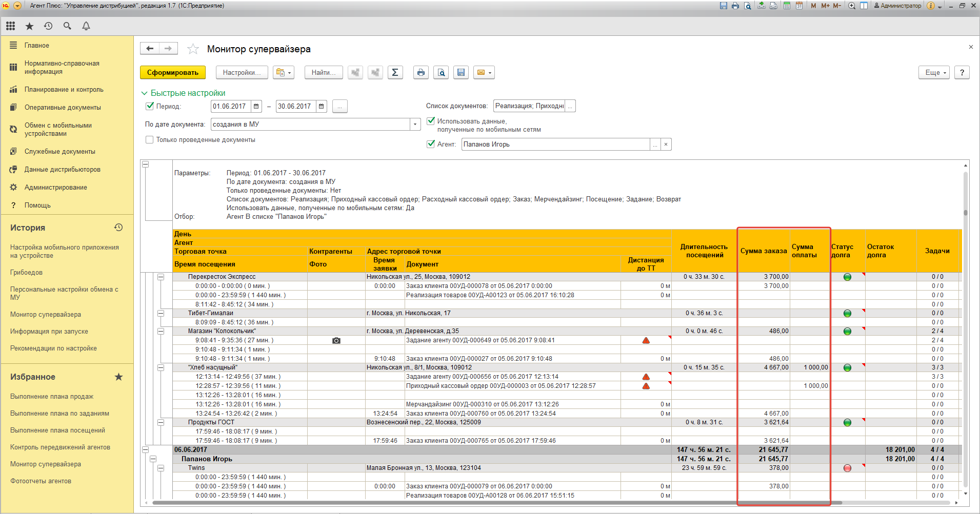The image size is (980, 514).
Task: Open history clock icon in top toolbar
Action: point(48,26)
